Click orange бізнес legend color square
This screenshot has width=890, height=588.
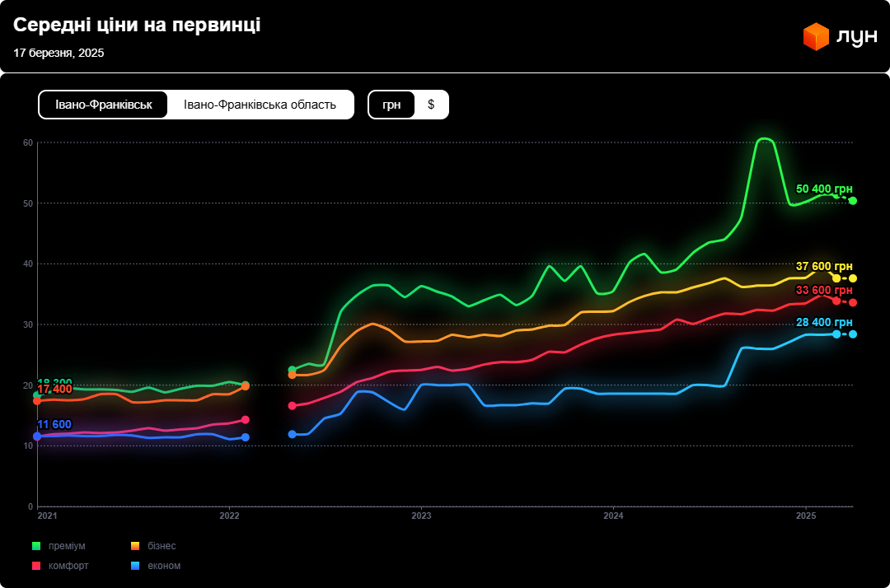[x=135, y=546]
